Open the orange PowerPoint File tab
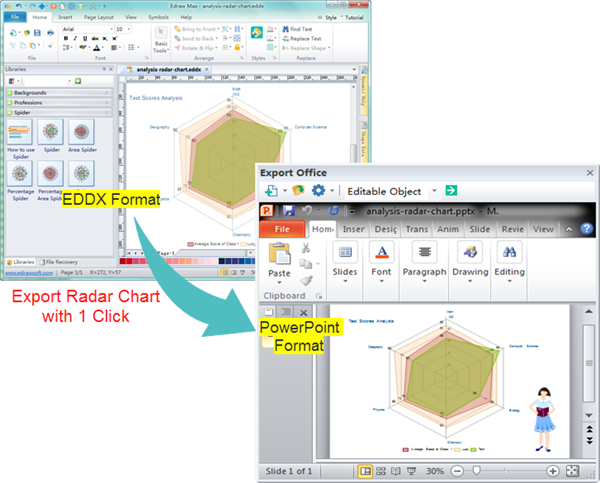The height and width of the screenshot is (483, 600). pyautogui.click(x=282, y=229)
